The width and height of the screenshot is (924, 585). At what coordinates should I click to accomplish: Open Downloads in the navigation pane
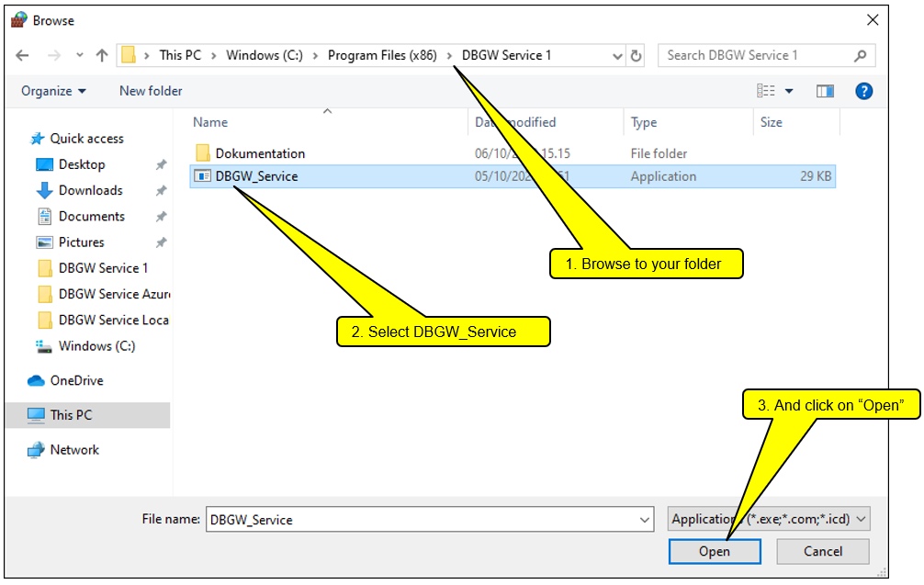(x=91, y=191)
